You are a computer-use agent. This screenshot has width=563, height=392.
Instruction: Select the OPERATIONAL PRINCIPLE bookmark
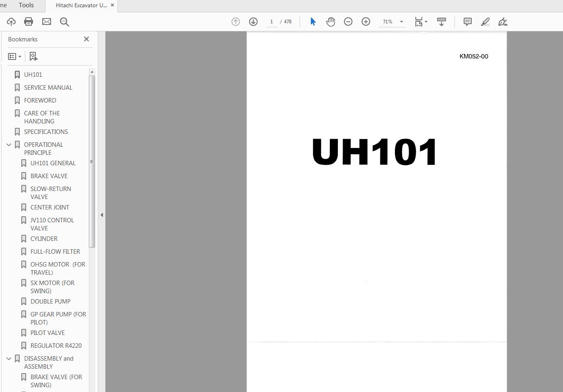[x=43, y=149]
